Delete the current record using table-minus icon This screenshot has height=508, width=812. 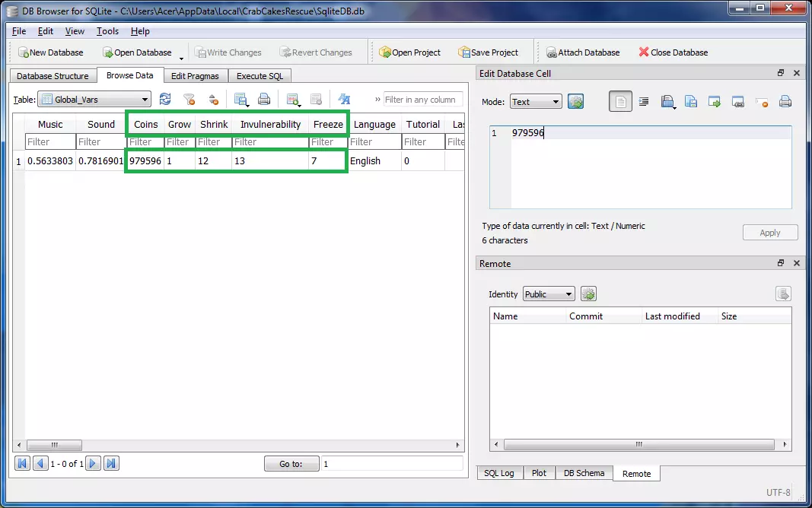tap(316, 100)
